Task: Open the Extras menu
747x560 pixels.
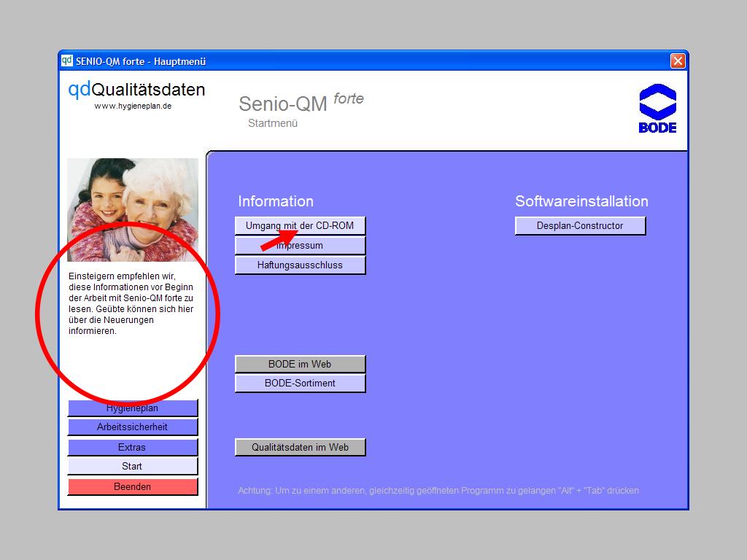Action: point(133,448)
